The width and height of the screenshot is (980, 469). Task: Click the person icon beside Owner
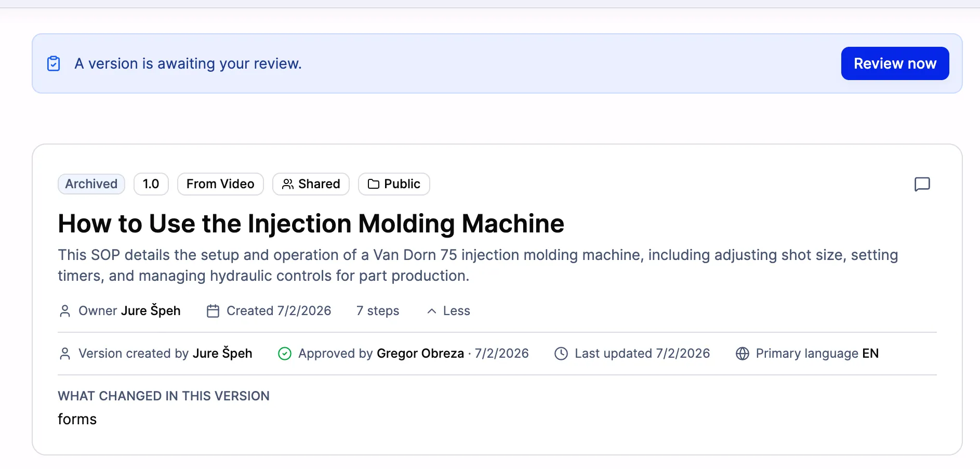(65, 311)
